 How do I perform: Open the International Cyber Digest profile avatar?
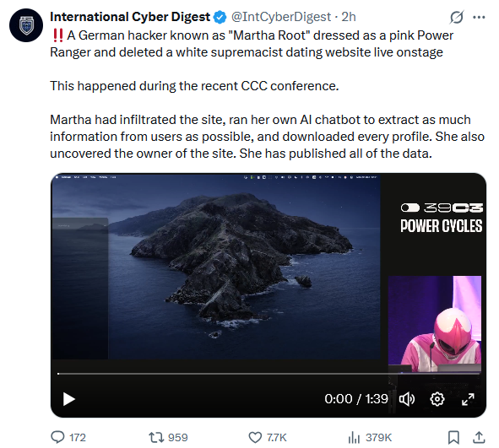click(x=26, y=25)
